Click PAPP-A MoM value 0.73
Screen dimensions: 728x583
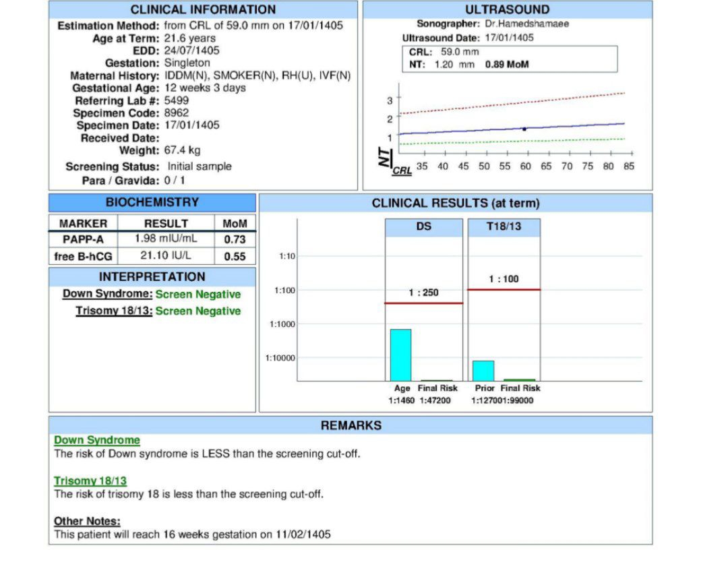click(235, 239)
